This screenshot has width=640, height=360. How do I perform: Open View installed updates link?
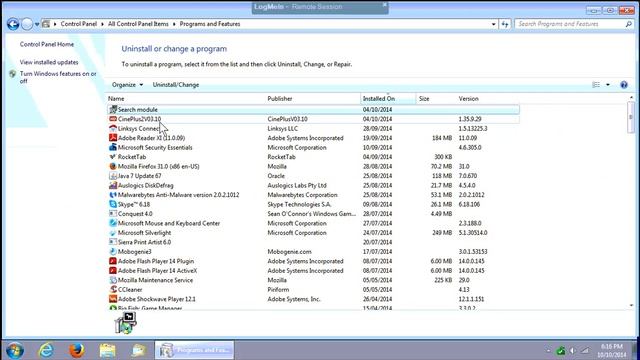coord(49,62)
